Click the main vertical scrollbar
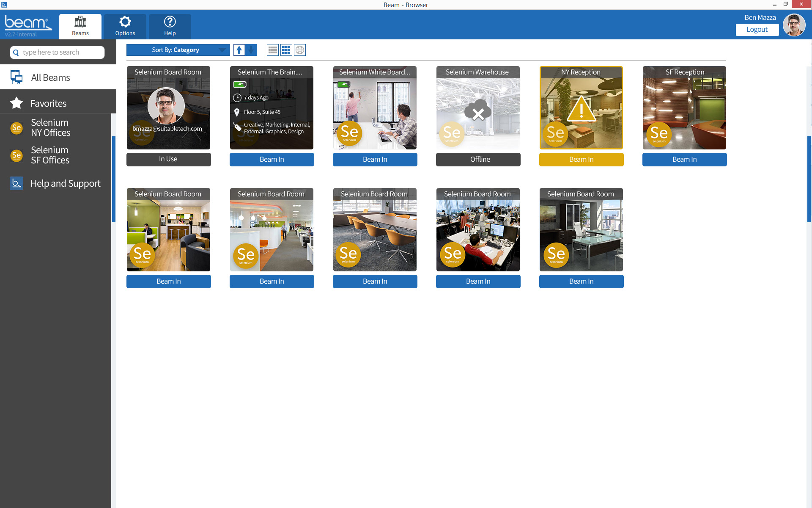Screen dimensions: 812x508 tap(809, 179)
